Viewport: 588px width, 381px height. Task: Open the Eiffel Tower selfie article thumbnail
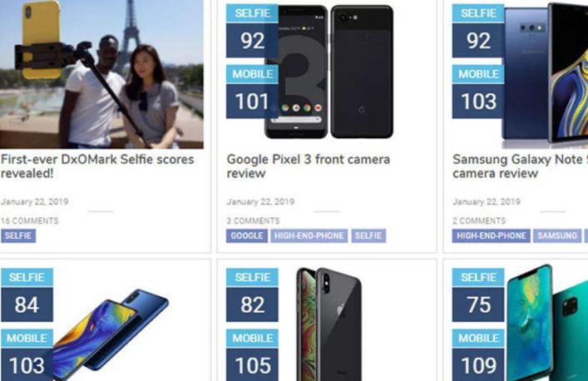[x=101, y=74]
